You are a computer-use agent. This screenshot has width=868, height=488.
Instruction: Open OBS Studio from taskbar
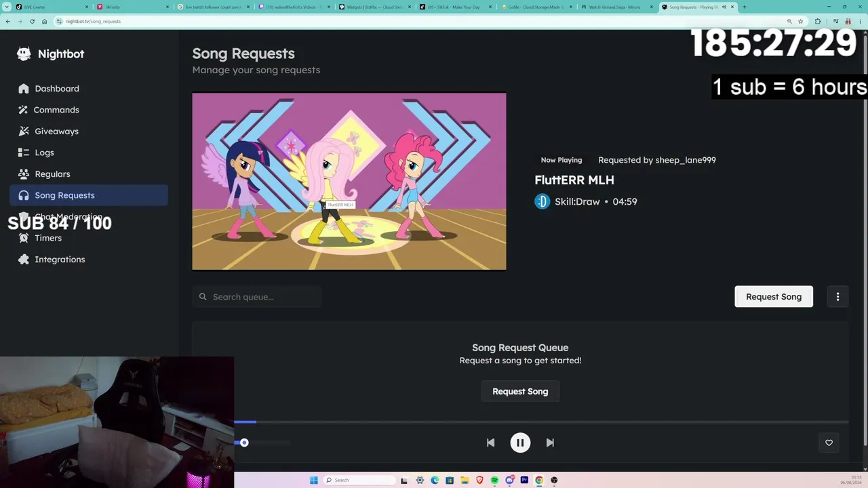(554, 480)
